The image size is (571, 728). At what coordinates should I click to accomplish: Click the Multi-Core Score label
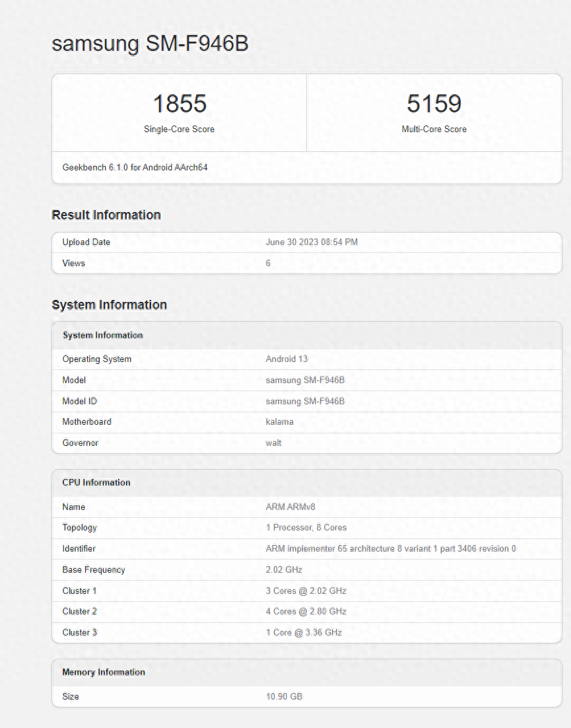pyautogui.click(x=434, y=129)
